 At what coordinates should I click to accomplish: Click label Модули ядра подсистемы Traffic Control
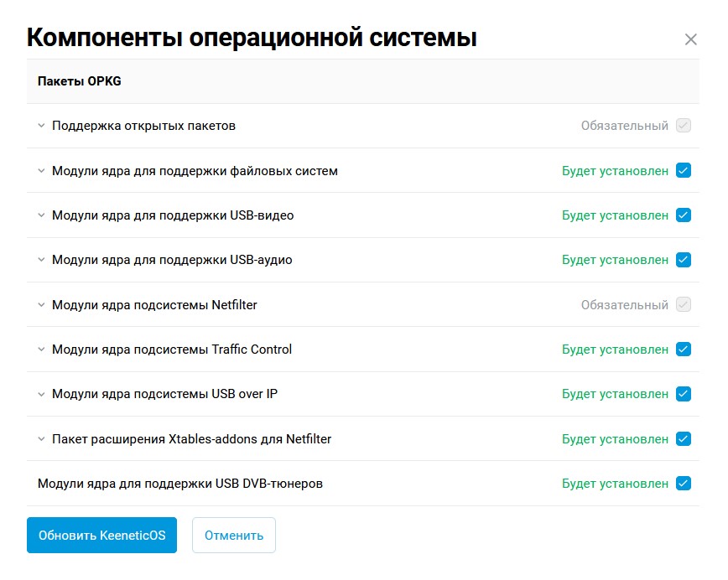(x=172, y=350)
